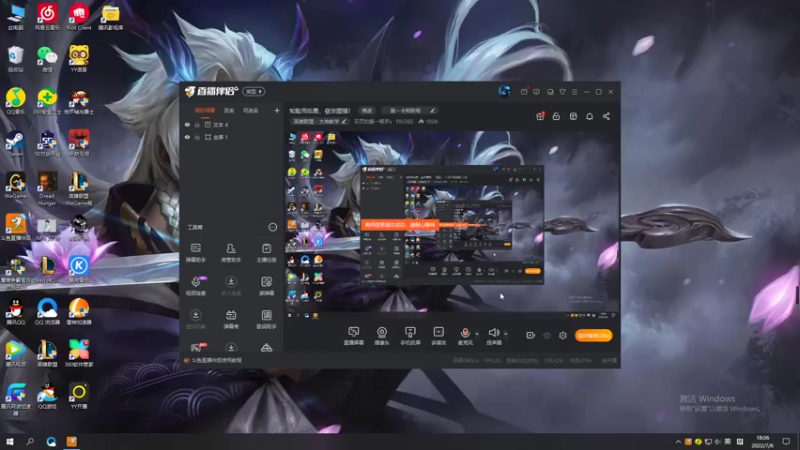The image size is (800, 450).
Task: Switch to third scene tab
Action: 250,110
